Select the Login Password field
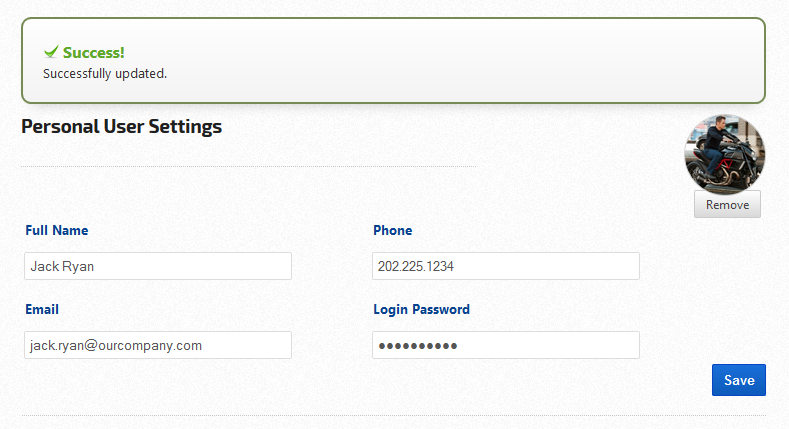 (505, 345)
